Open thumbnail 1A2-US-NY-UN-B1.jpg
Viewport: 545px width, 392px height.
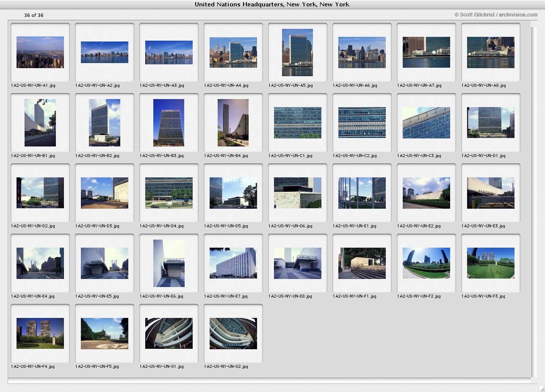[x=40, y=123]
